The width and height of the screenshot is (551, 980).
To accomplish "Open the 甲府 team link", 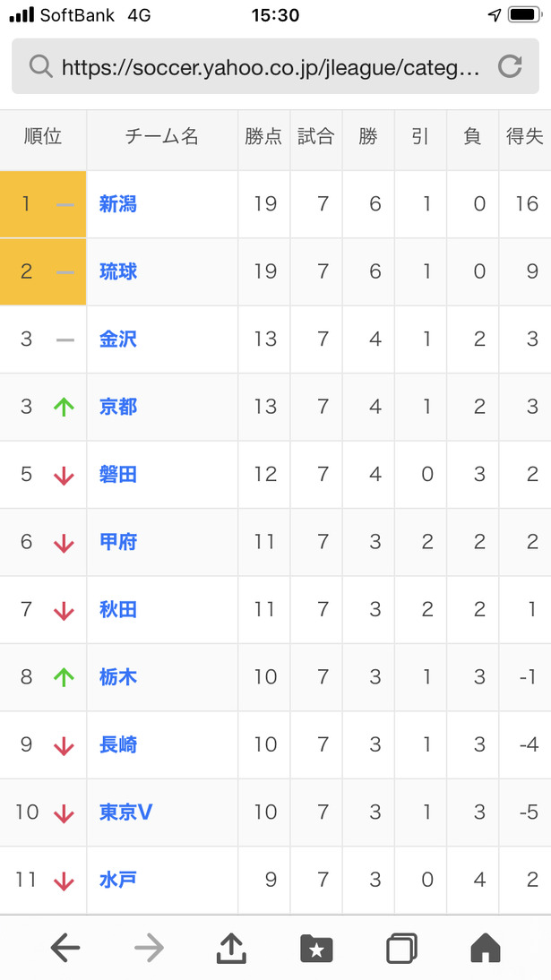I will 118,541.
